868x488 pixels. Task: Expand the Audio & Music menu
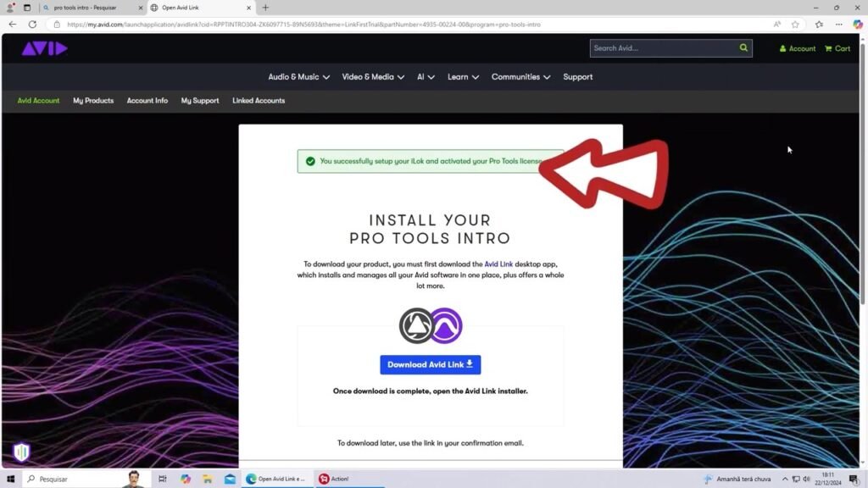point(299,77)
